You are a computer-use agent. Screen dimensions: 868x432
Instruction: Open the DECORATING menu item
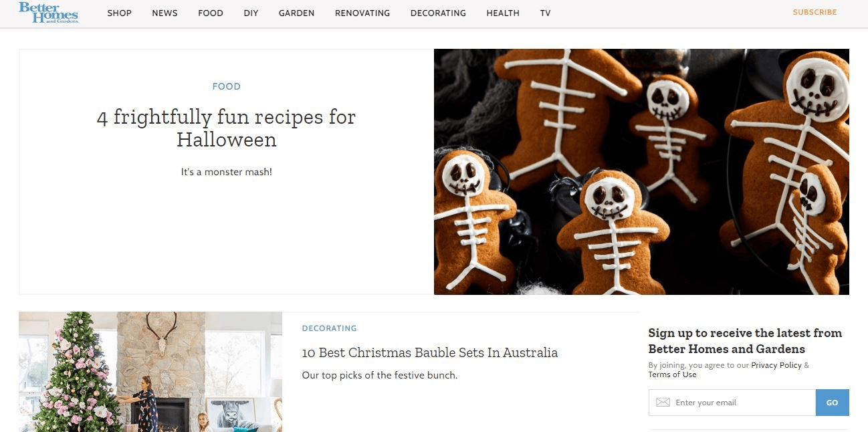pyautogui.click(x=438, y=13)
